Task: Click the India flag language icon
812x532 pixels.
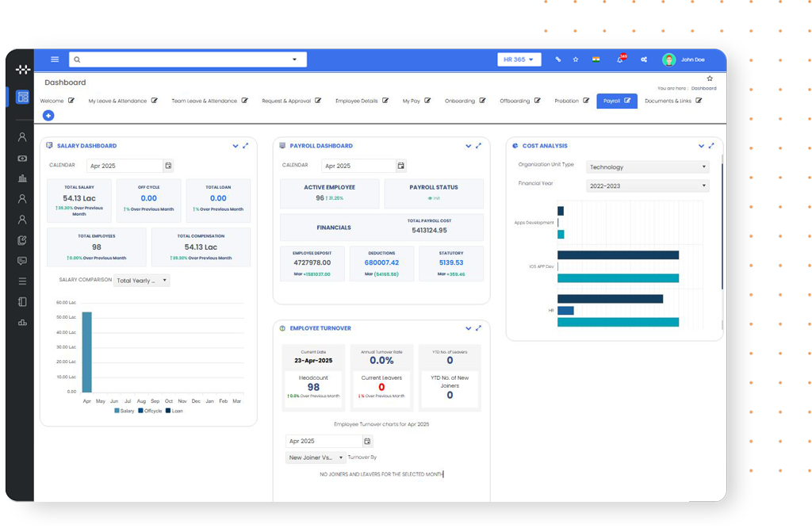Action: 596,59
